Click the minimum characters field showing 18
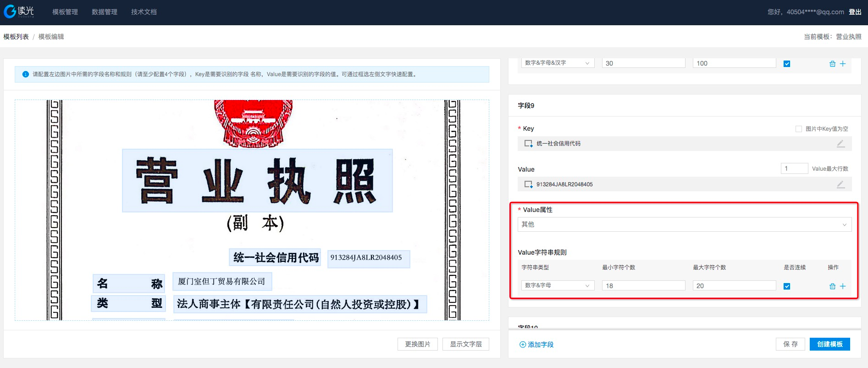 (643, 285)
